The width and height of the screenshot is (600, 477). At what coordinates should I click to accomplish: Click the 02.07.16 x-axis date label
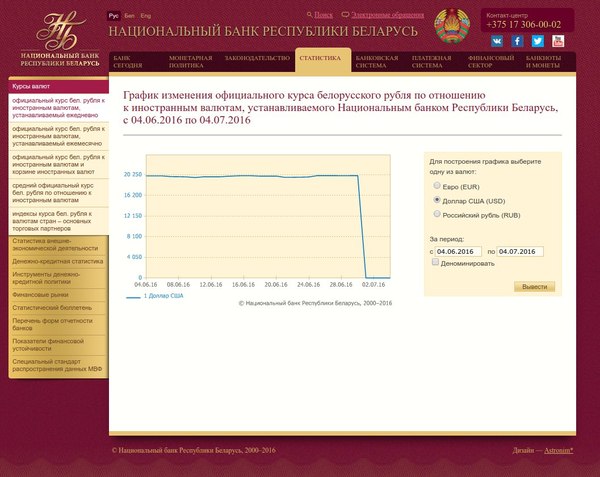(373, 285)
